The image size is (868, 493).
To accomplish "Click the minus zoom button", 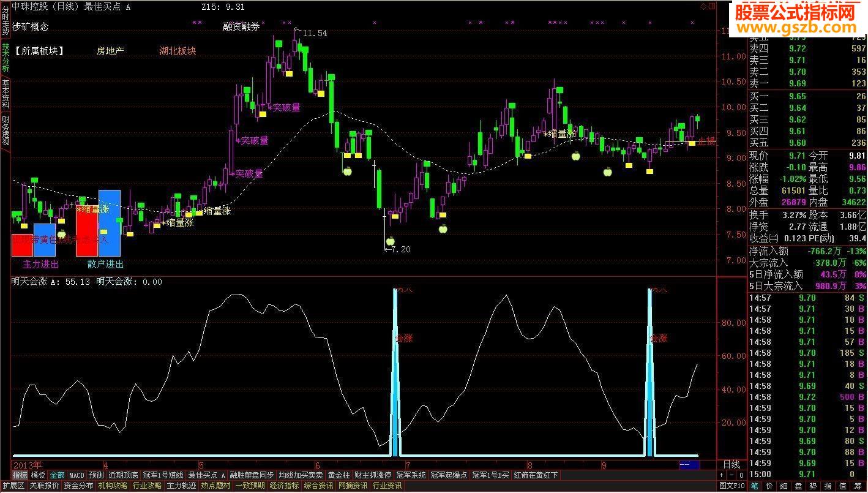I will point(731,475).
